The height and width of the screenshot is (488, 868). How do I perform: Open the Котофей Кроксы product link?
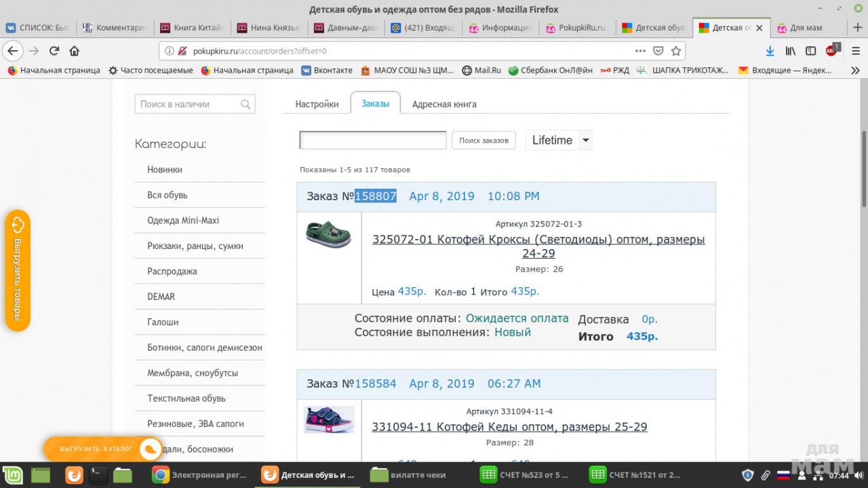538,246
